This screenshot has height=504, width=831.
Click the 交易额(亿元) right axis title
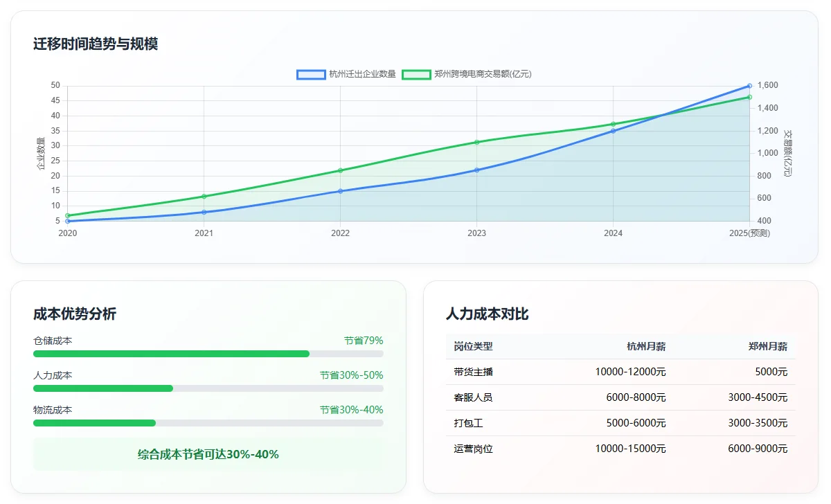click(788, 153)
